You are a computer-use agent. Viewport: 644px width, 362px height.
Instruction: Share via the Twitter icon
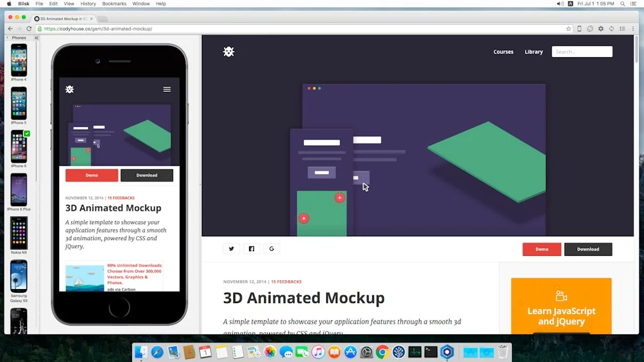coord(231,249)
